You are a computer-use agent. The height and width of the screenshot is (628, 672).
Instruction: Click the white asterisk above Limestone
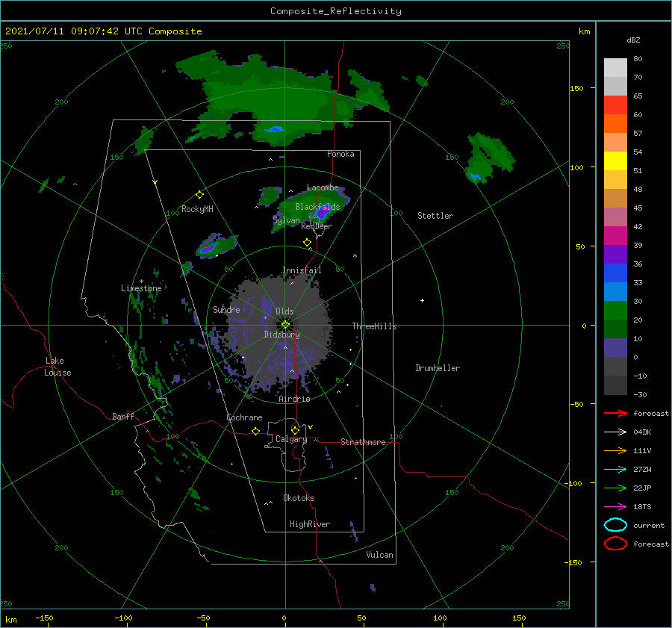[x=141, y=282]
